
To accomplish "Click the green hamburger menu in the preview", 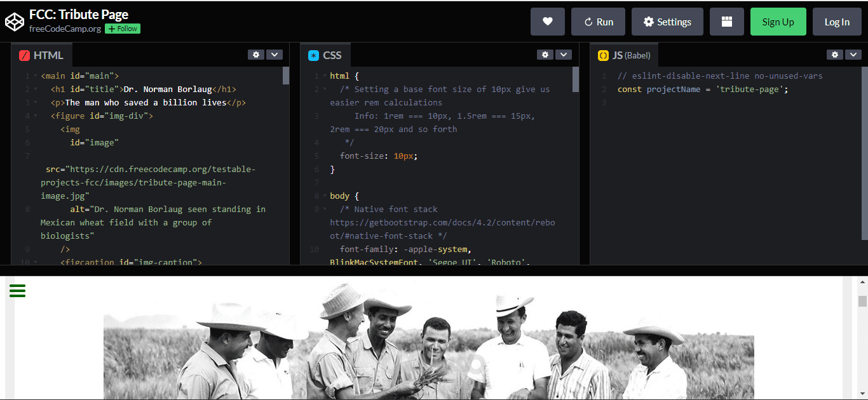I will coord(18,291).
